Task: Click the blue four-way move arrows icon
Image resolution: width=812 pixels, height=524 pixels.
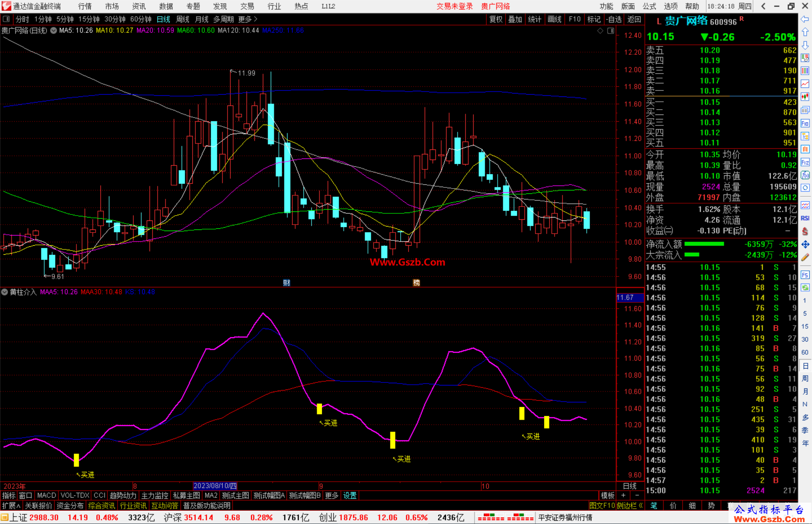Action: point(805,245)
